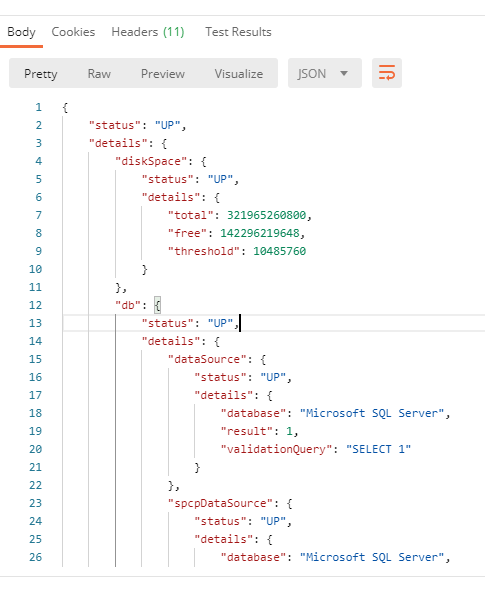This screenshot has height=605, width=485.
Task: Switch to Visualize view
Action: [239, 74]
